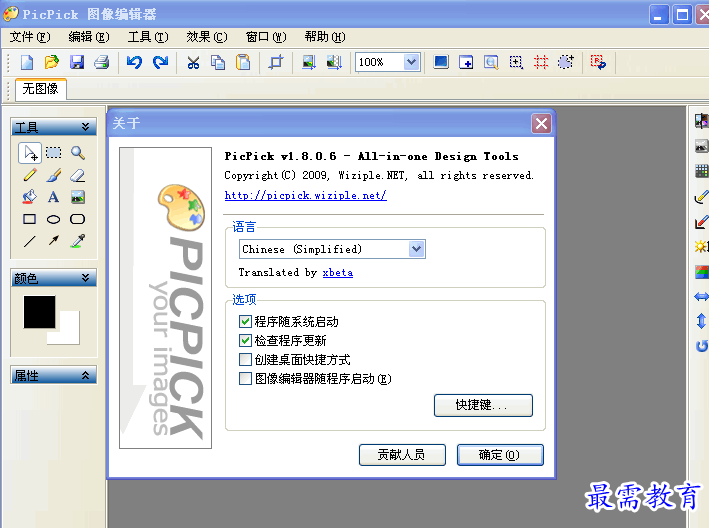Select the arrow selection tool
Viewport: 709px width, 528px height.
(30, 153)
